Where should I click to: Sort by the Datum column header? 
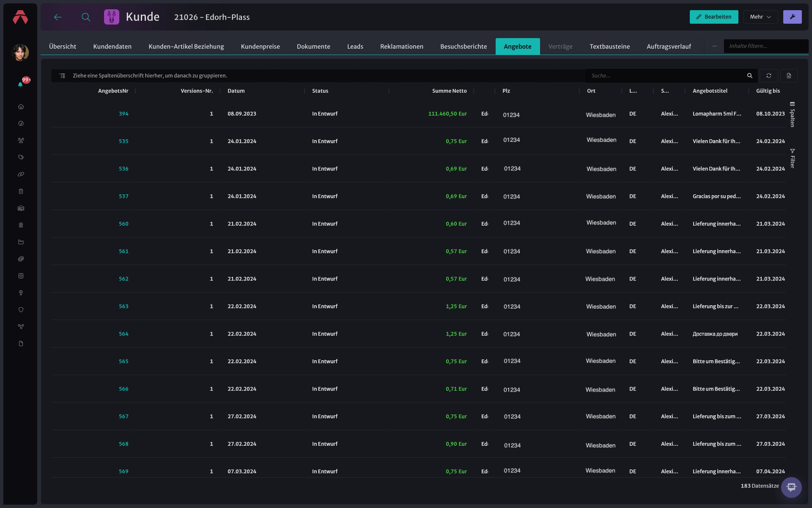(x=236, y=91)
